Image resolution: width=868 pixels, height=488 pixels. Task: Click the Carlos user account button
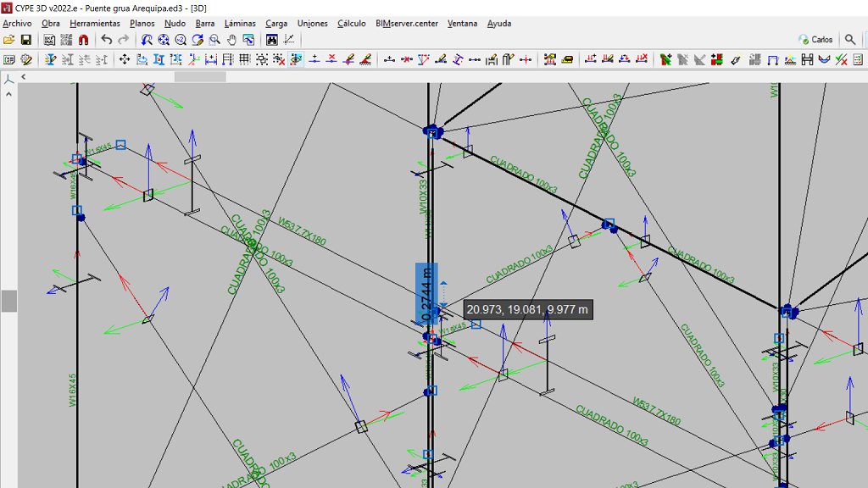(x=815, y=39)
